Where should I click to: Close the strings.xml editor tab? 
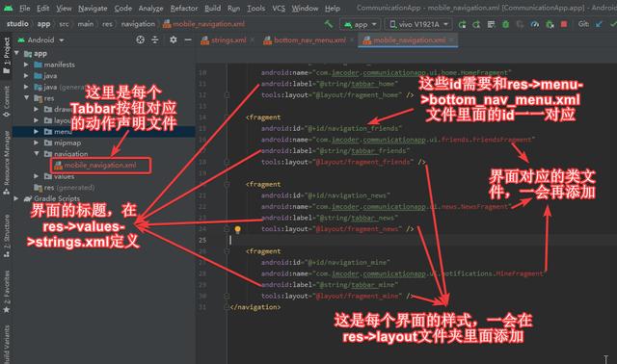(253, 40)
